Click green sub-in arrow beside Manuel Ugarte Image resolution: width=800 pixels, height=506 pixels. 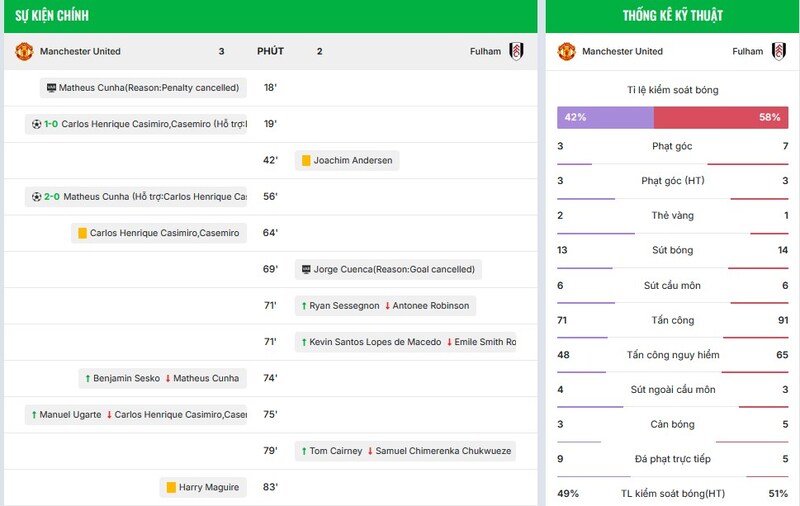pyautogui.click(x=34, y=415)
